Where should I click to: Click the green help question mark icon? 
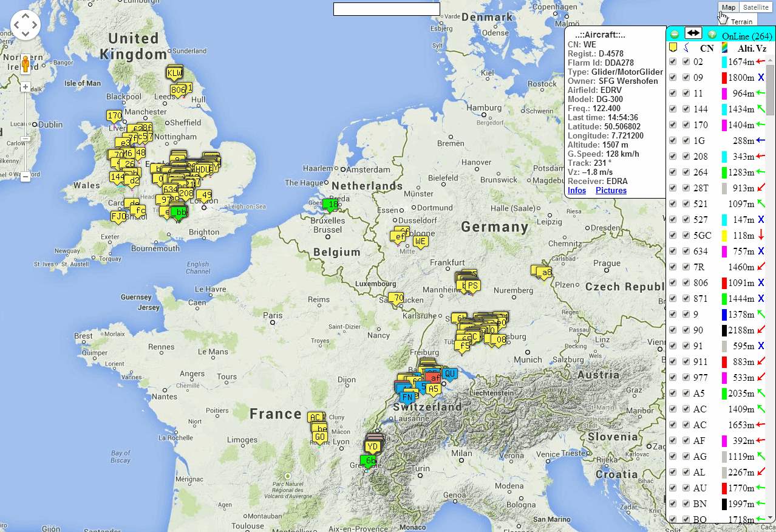click(712, 35)
